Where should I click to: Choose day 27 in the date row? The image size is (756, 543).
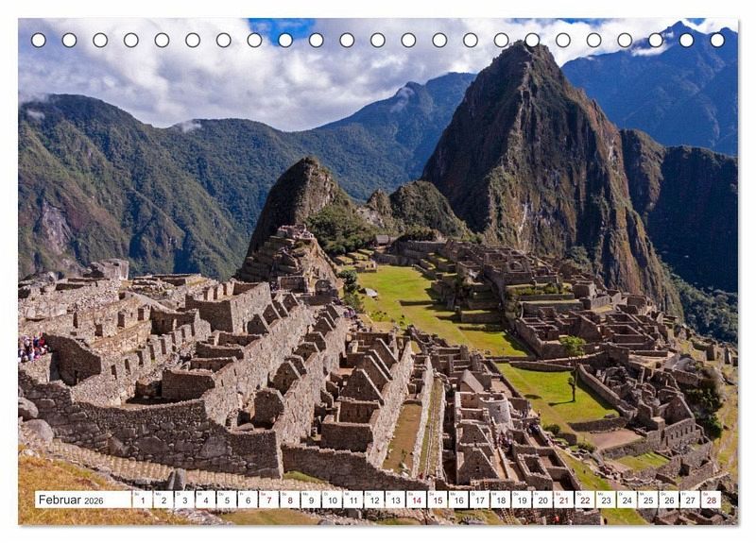[x=691, y=500]
